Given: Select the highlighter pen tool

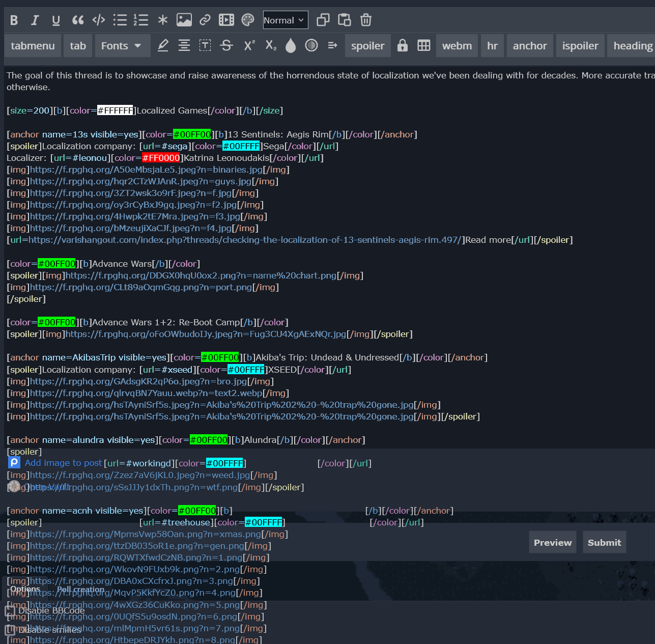Looking at the screenshot, I should pos(163,46).
